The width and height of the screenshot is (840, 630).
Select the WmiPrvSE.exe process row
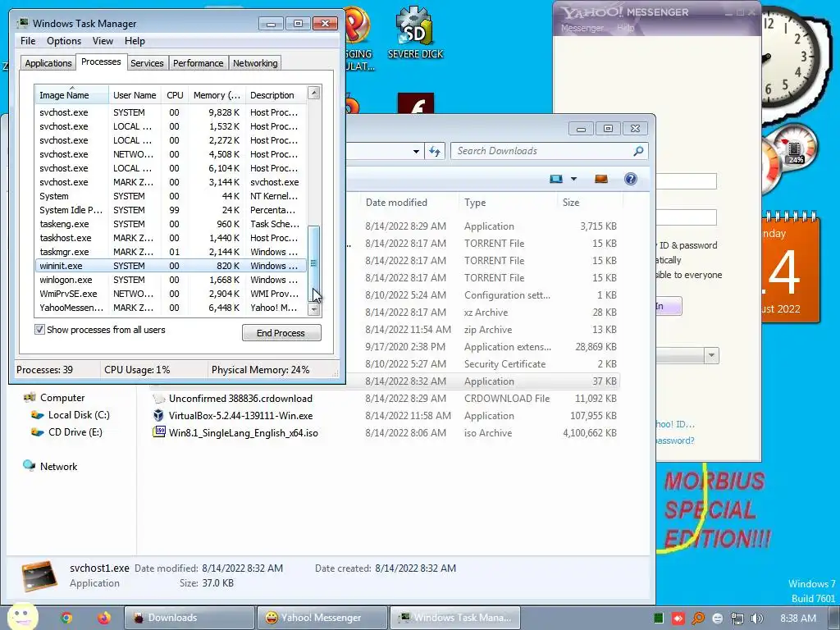point(171,294)
